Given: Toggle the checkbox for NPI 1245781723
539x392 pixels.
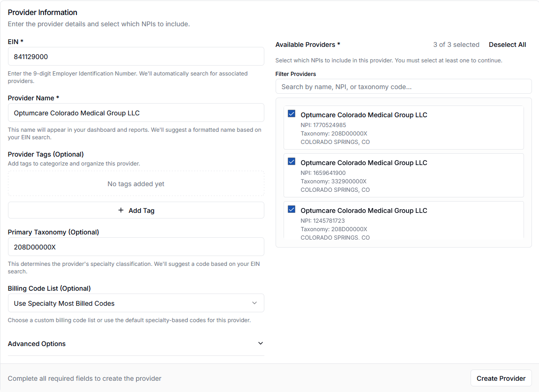Looking at the screenshot, I should coord(292,209).
